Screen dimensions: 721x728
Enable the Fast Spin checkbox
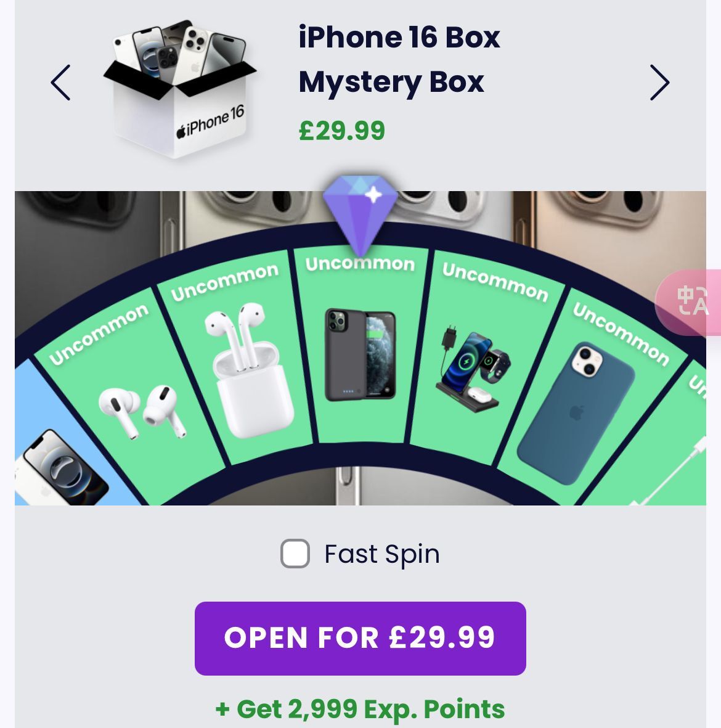[295, 554]
